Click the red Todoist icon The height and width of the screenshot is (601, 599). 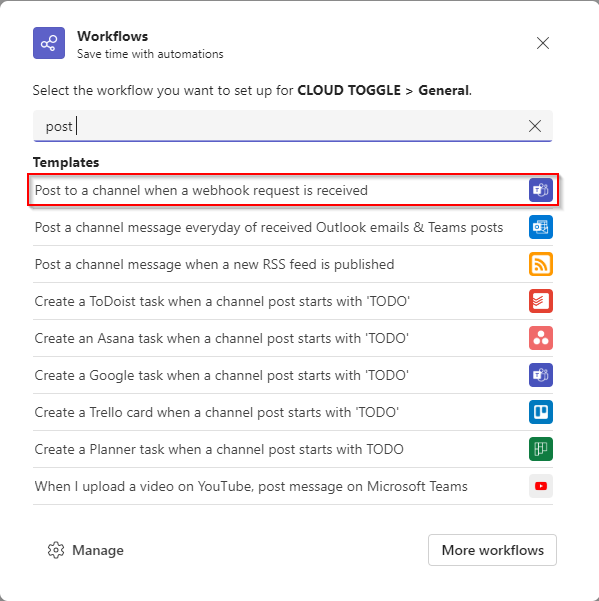point(541,301)
